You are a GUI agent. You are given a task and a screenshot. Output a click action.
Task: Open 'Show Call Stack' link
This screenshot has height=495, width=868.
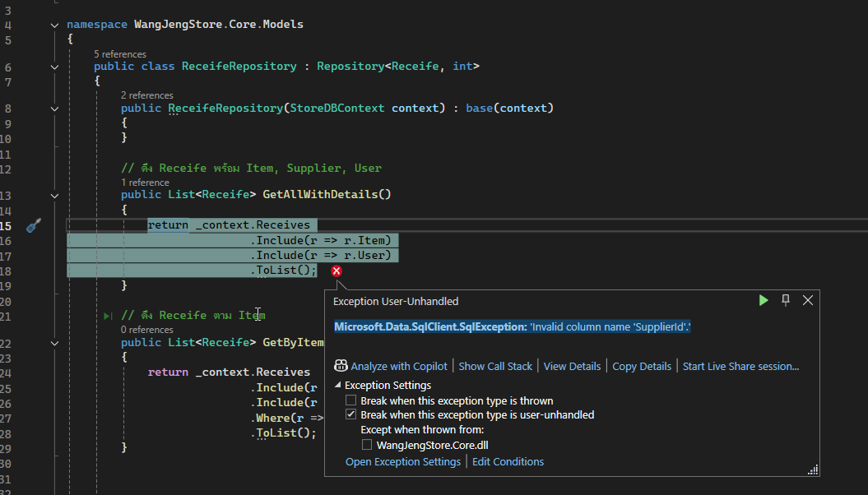(x=495, y=366)
